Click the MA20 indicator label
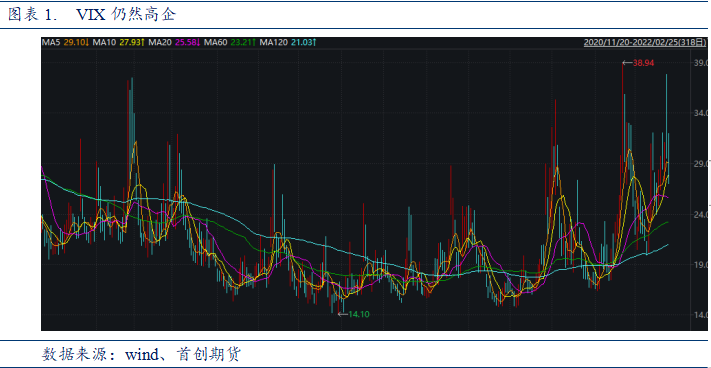Viewport: 711px width, 368px height. pyautogui.click(x=161, y=42)
